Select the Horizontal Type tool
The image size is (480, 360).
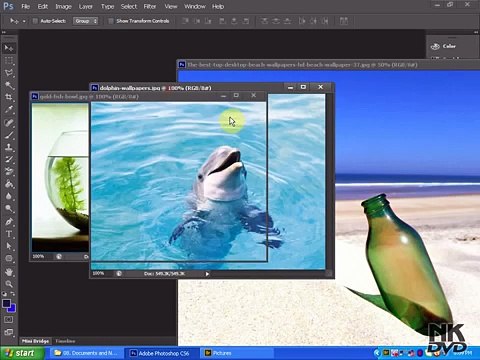click(x=9, y=234)
